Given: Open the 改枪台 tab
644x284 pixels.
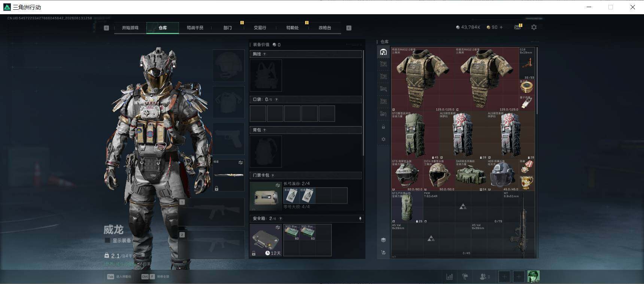Looking at the screenshot, I should 325,28.
